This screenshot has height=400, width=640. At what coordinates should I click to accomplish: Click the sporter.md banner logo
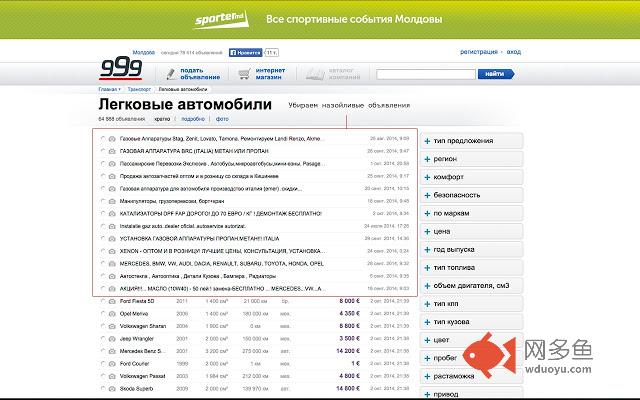221,20
